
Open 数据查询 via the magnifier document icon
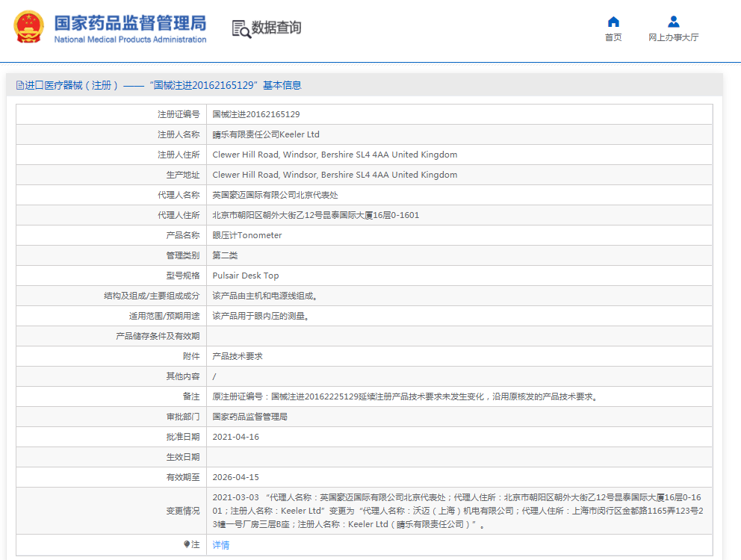pos(241,28)
